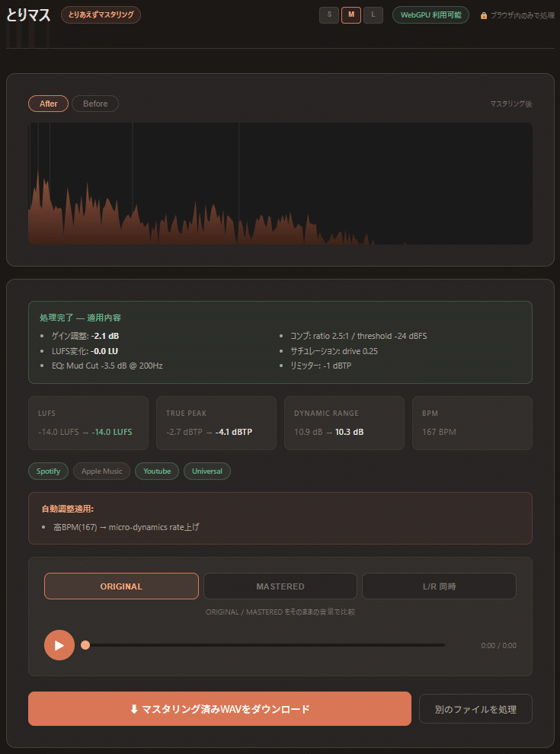The width and height of the screenshot is (560, 754).
Task: Click the 167 BPM value
Action: point(440,432)
